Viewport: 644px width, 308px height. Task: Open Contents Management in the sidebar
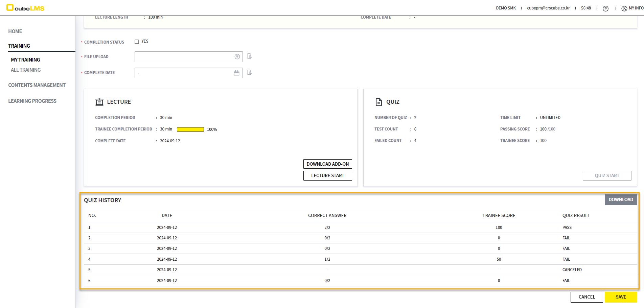click(x=37, y=85)
